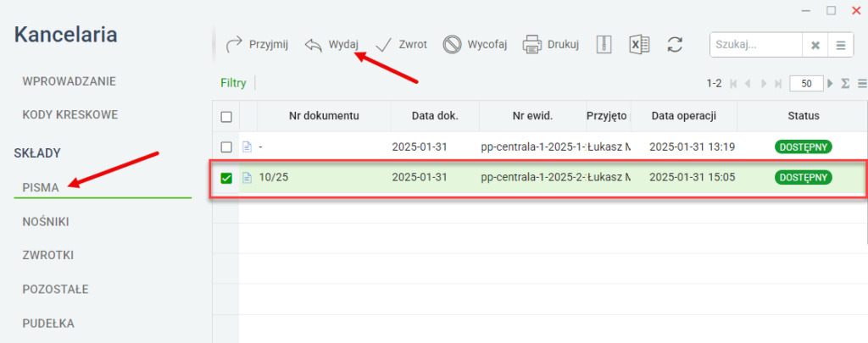
Task: Click the Drukuj printer button
Action: (x=550, y=45)
